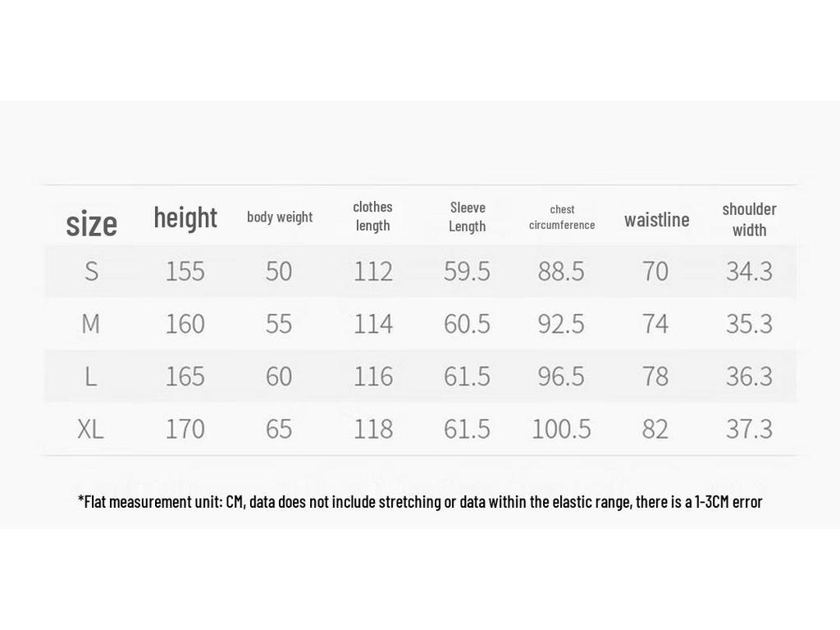Select the Sleeve Length header
Image resolution: width=840 pixels, height=630 pixels.
(467, 217)
